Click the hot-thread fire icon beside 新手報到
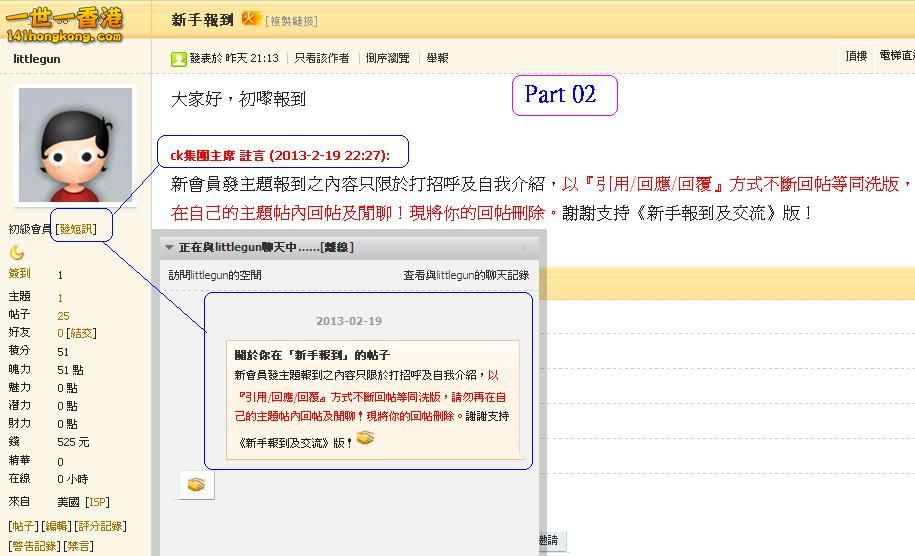Viewport: 915px width, 556px height. coord(251,19)
